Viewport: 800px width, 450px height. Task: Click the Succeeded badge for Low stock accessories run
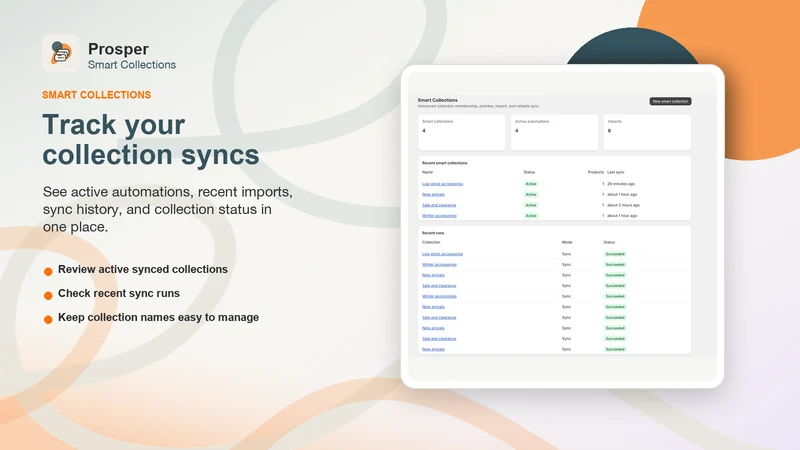(615, 254)
